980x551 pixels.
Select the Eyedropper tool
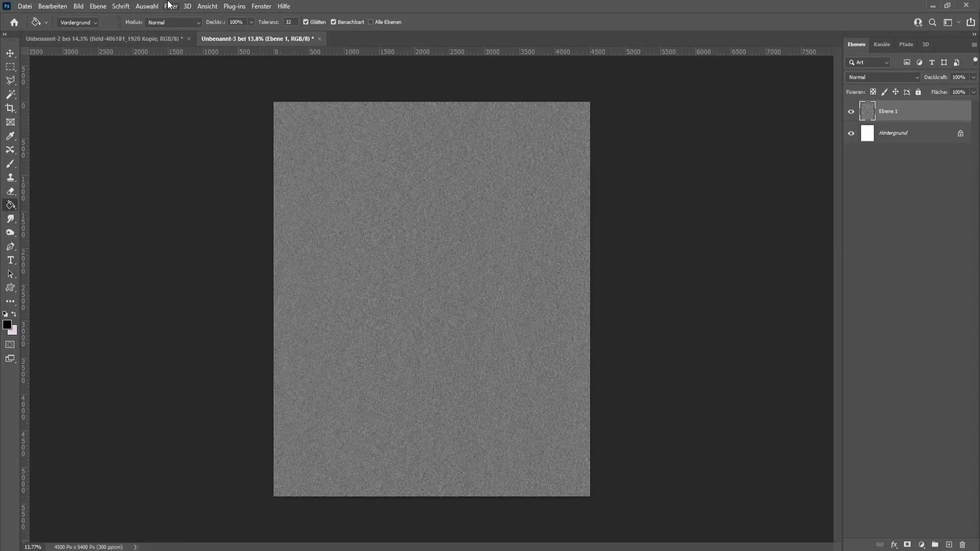point(10,135)
